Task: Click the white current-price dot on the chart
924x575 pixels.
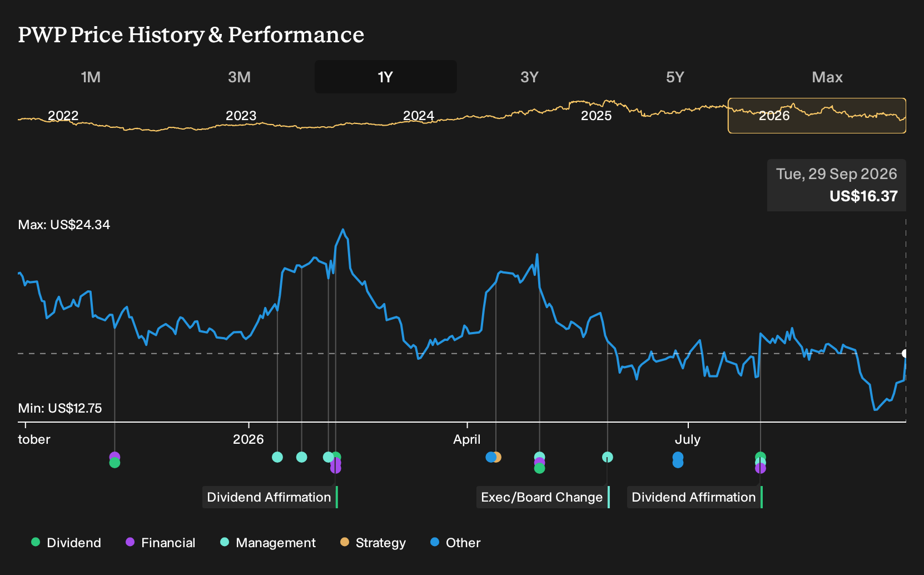Action: 905,354
